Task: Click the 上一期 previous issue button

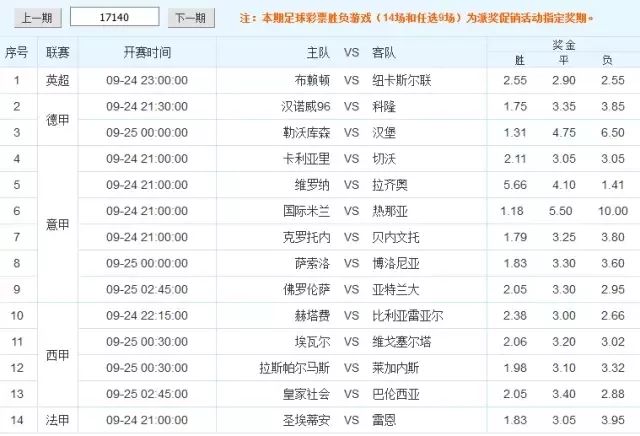Action: [x=38, y=18]
